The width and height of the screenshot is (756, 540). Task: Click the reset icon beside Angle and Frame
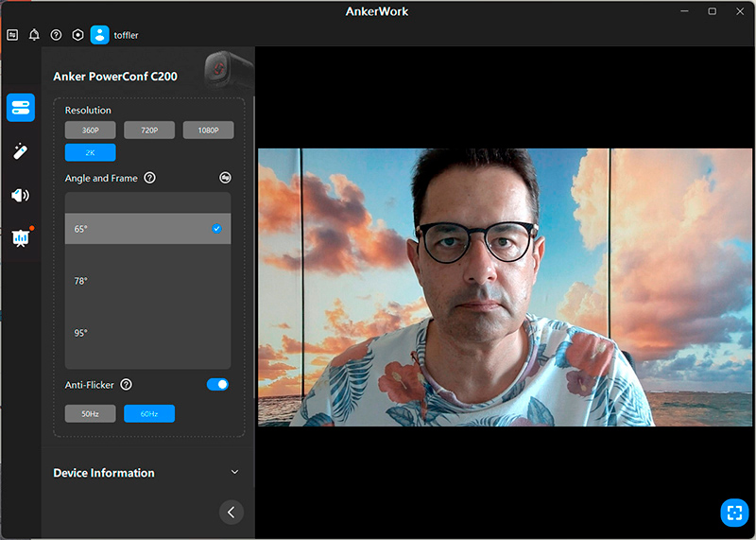[225, 177]
